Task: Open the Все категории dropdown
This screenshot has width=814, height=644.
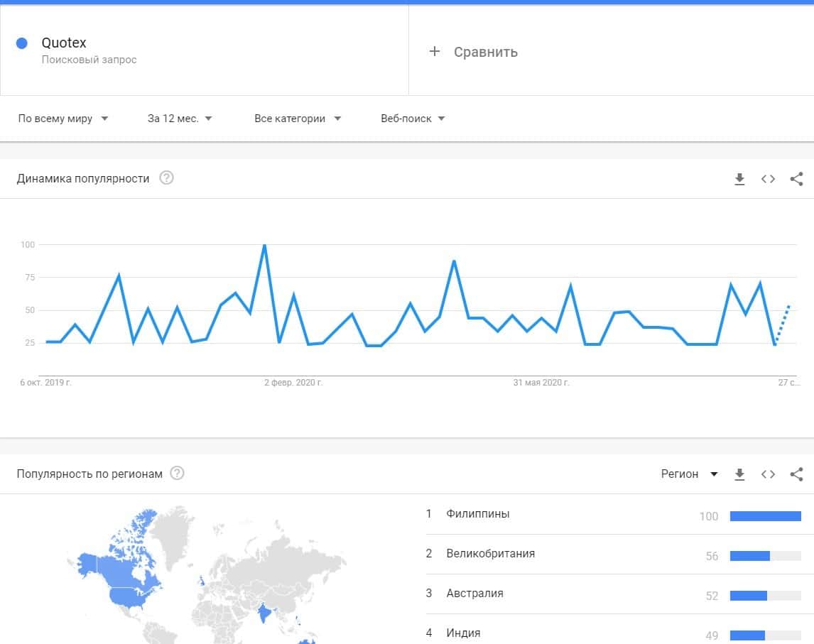Action: (x=298, y=119)
